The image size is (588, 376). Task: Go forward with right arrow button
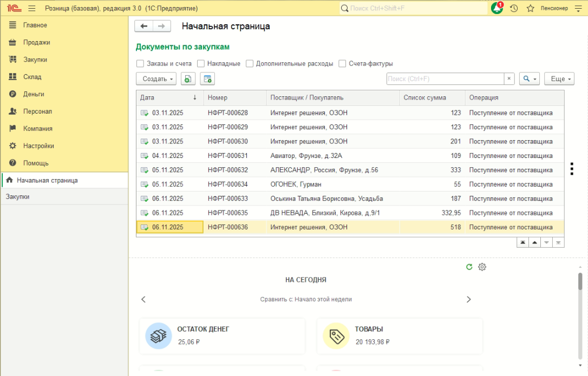162,26
